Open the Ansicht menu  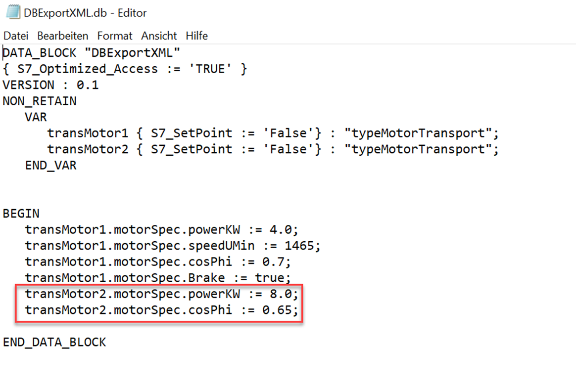pos(159,36)
